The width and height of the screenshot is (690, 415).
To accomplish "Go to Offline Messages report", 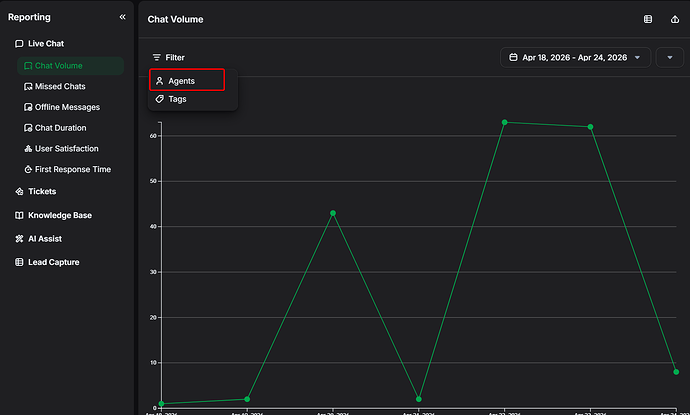I will tap(67, 107).
